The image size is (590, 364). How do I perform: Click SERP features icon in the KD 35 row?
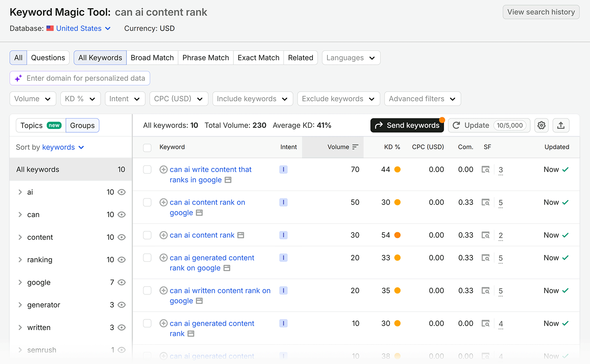(x=486, y=291)
